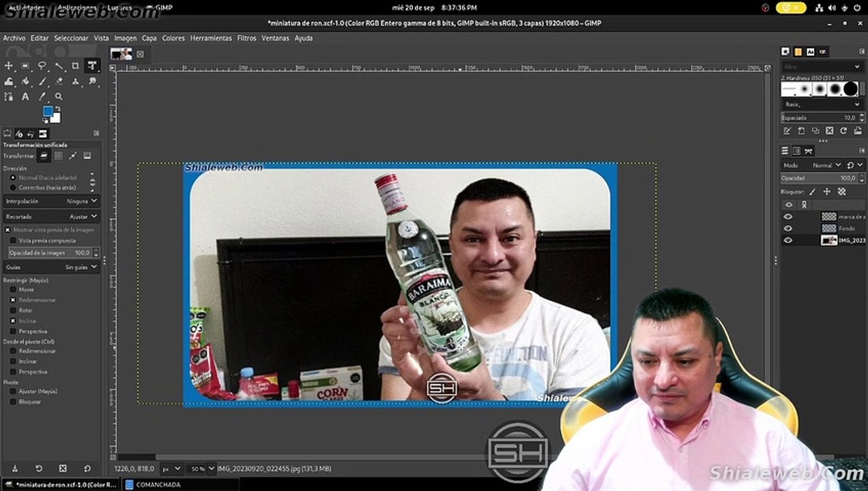Click delete tool preset icon

coord(63,468)
